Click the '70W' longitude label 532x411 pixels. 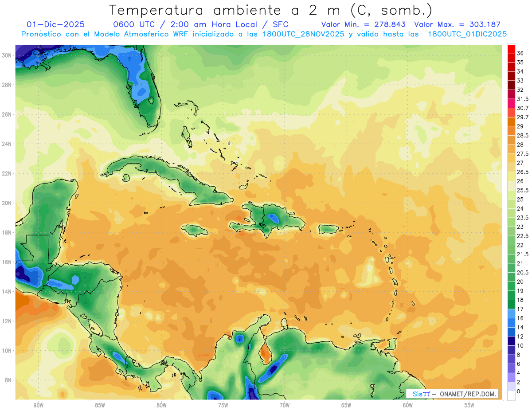point(285,405)
